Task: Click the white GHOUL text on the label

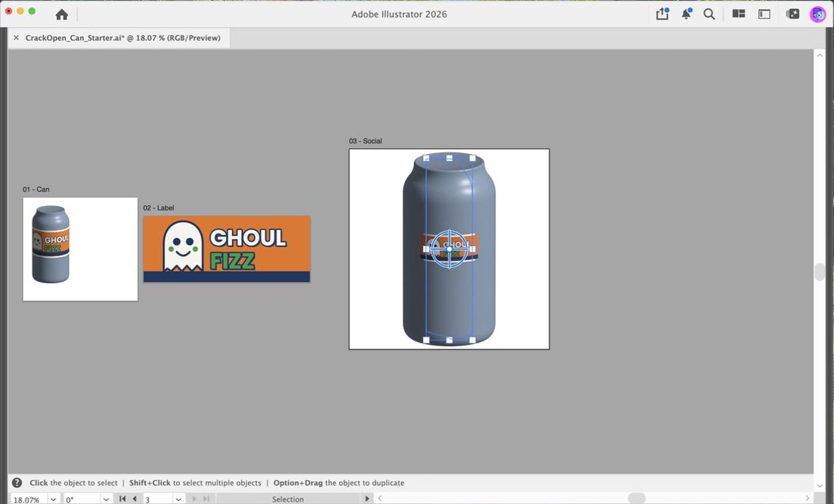Action: tap(248, 238)
